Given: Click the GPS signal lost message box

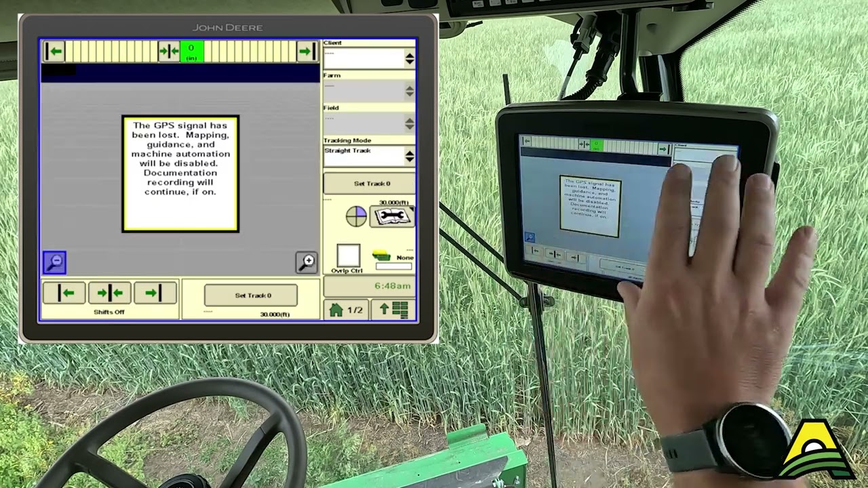Looking at the screenshot, I should [180, 174].
